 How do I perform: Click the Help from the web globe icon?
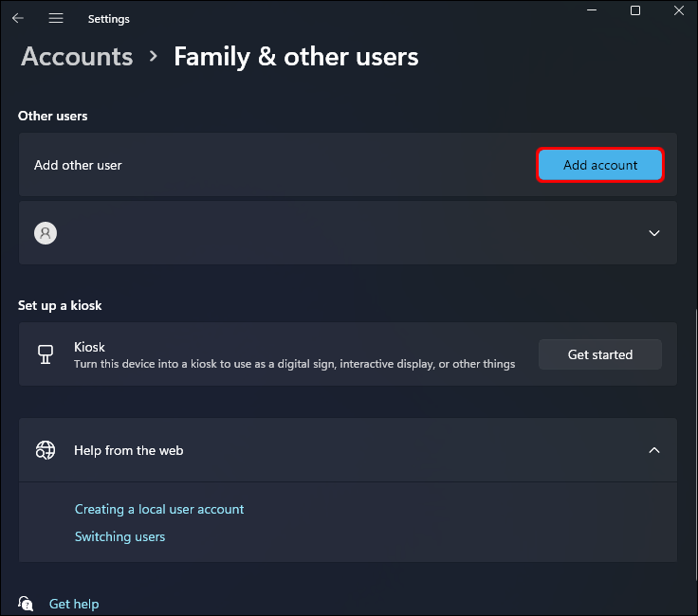point(46,450)
